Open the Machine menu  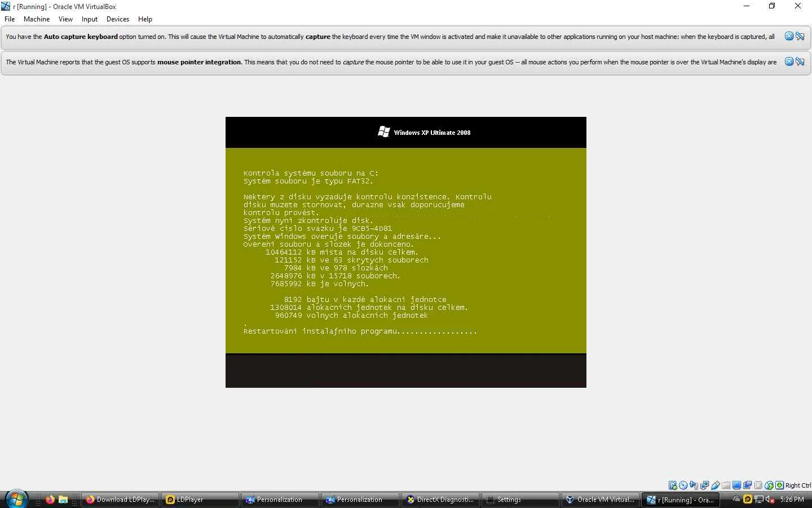pos(37,19)
